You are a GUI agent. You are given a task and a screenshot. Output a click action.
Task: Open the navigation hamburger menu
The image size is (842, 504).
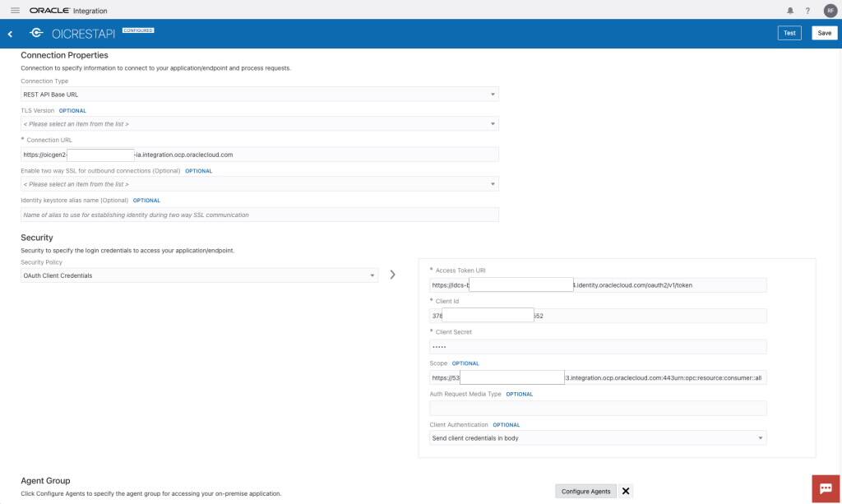[x=15, y=11]
